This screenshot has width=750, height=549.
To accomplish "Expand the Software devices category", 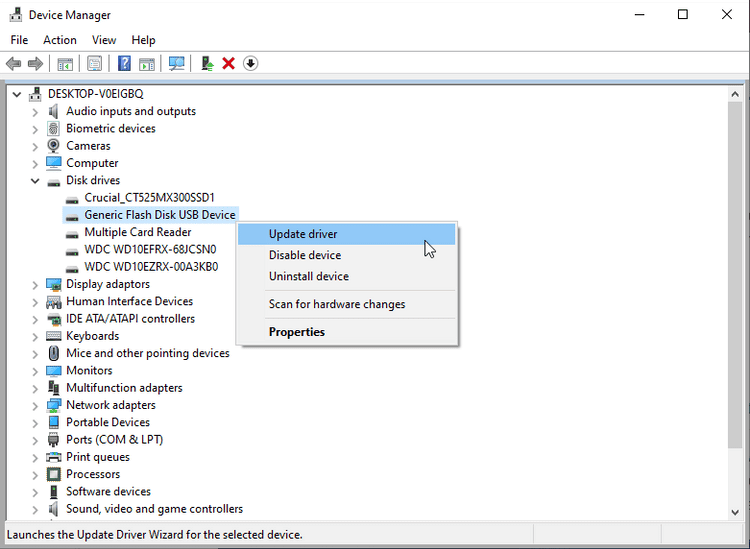I will (35, 492).
